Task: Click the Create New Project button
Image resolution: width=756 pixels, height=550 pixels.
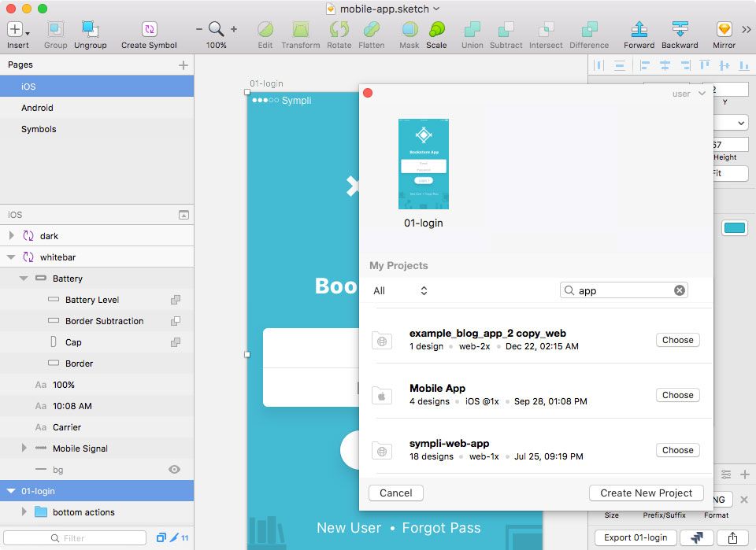Action: click(x=646, y=493)
